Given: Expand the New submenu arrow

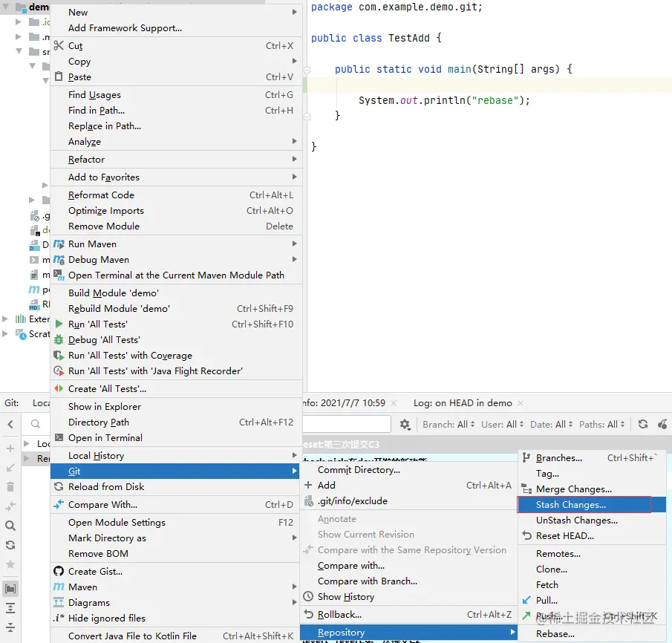Looking at the screenshot, I should pyautogui.click(x=295, y=12).
